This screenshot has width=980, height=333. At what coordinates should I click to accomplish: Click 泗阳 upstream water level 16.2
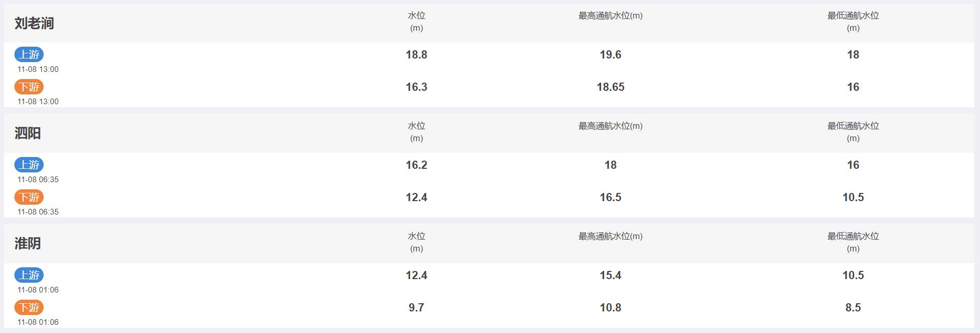tap(416, 165)
